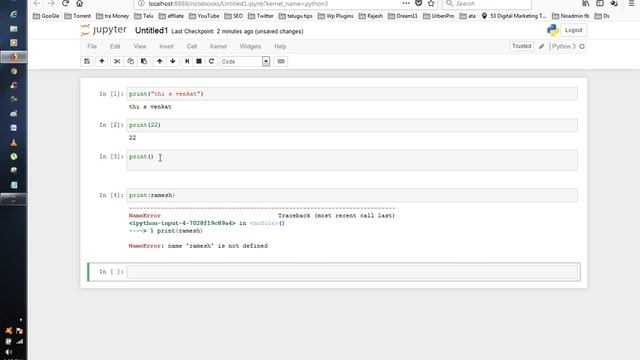Move selected cell up with the arrow
Viewport: 640px width, 360px height.
[x=160, y=61]
